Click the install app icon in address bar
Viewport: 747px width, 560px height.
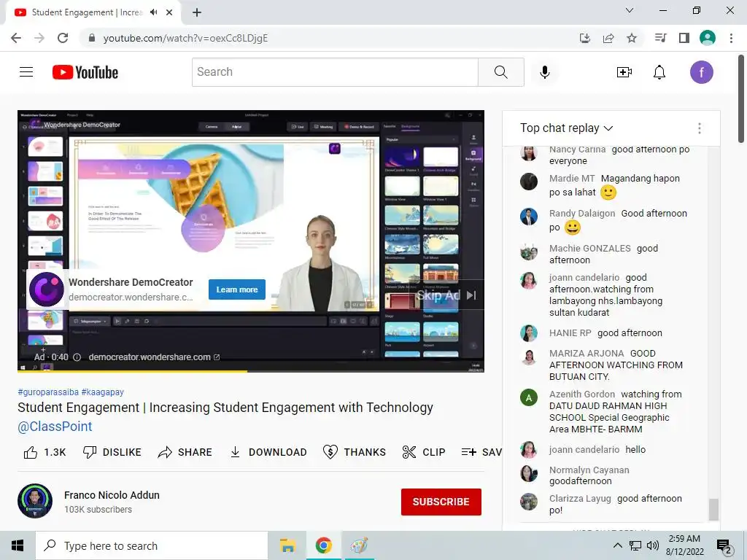[584, 38]
